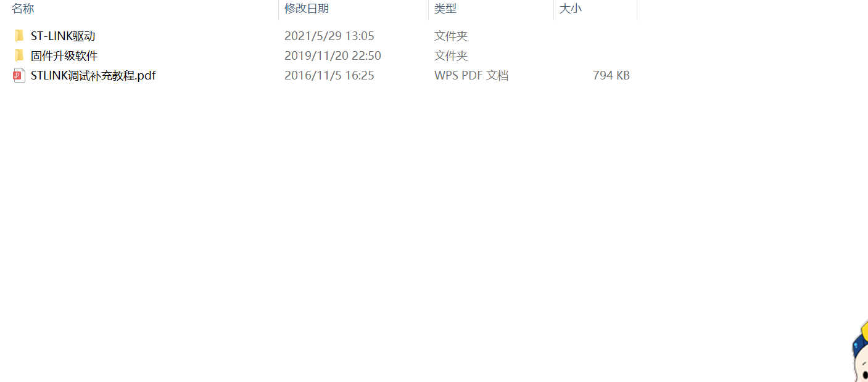
Task: Sort files by the 修改日期 column header
Action: coord(307,9)
